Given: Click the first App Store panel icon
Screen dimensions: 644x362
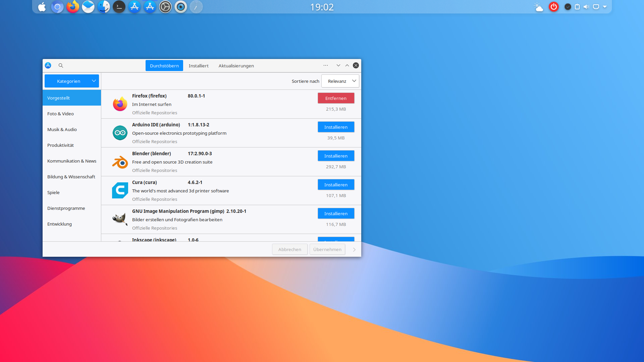Looking at the screenshot, I should point(135,7).
